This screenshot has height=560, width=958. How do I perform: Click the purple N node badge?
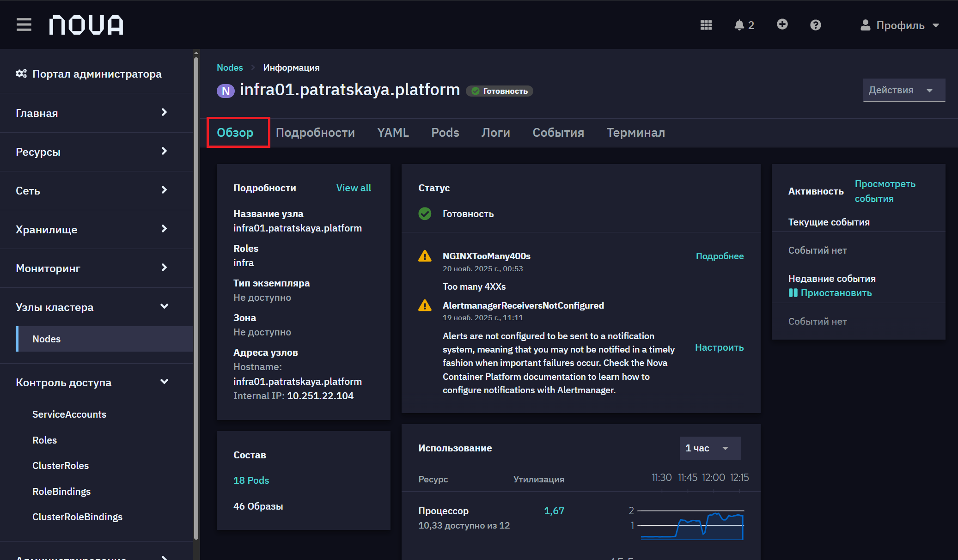coord(226,91)
